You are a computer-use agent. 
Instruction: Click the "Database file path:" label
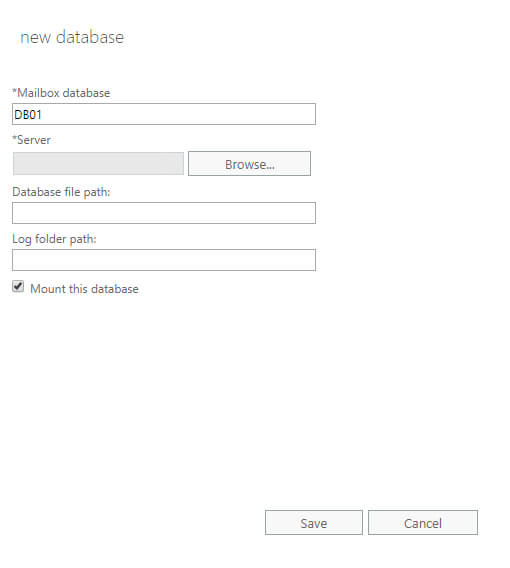tap(61, 192)
